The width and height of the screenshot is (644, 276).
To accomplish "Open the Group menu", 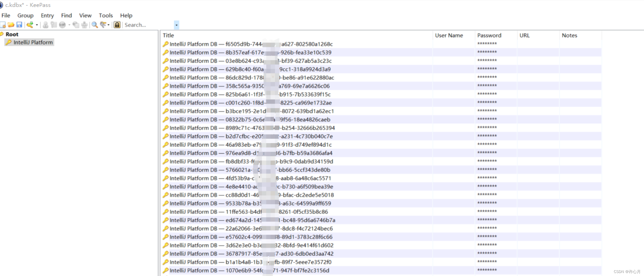I will [x=25, y=15].
